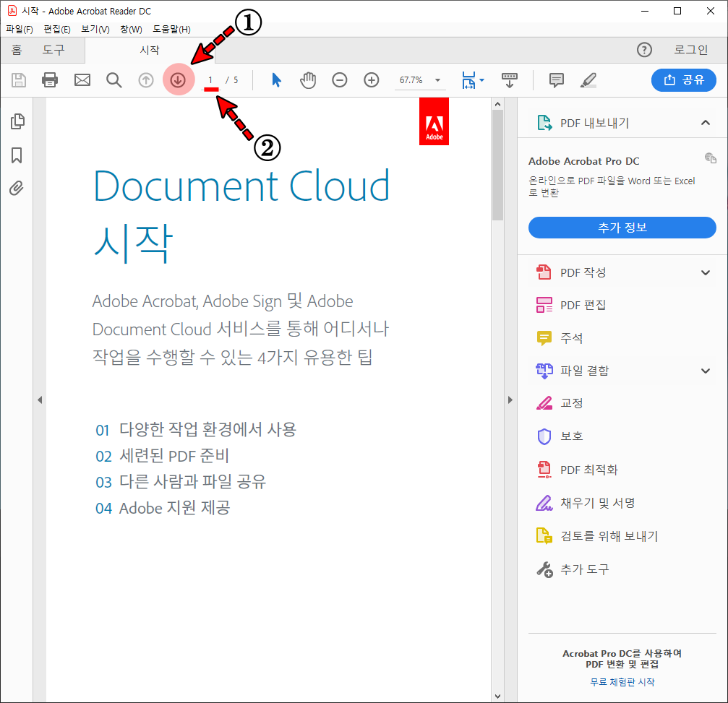Open the fit-page options icon
The height and width of the screenshot is (703, 728).
coord(473,79)
